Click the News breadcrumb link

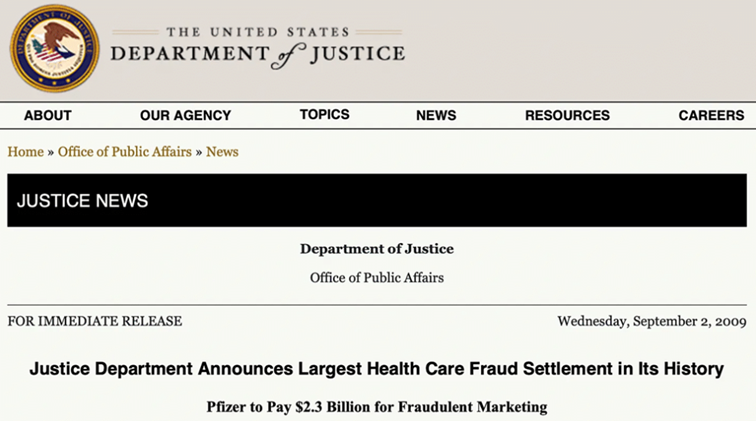222,152
